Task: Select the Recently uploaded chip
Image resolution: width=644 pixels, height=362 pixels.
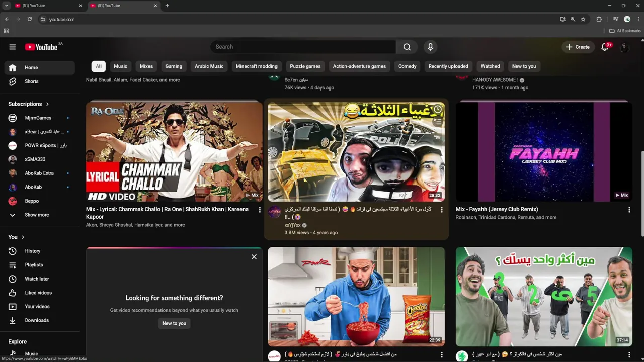Action: pyautogui.click(x=448, y=66)
